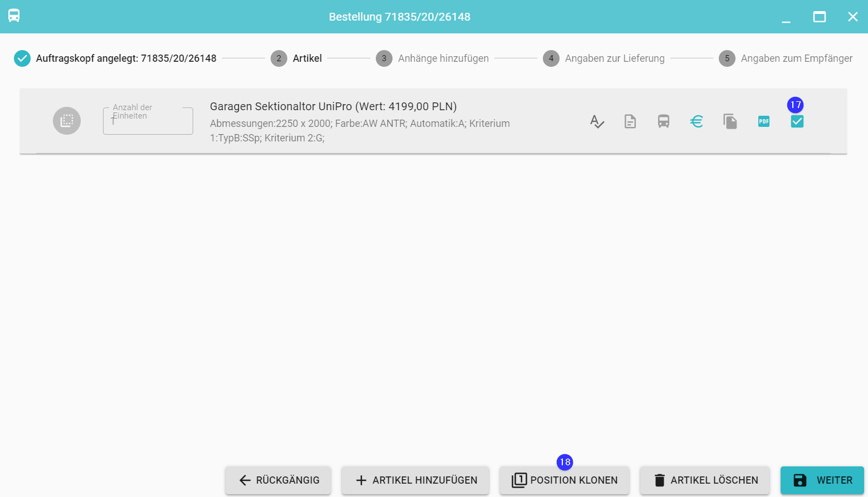The width and height of the screenshot is (868, 497).
Task: Click the copy pages icon in article row
Action: point(730,121)
